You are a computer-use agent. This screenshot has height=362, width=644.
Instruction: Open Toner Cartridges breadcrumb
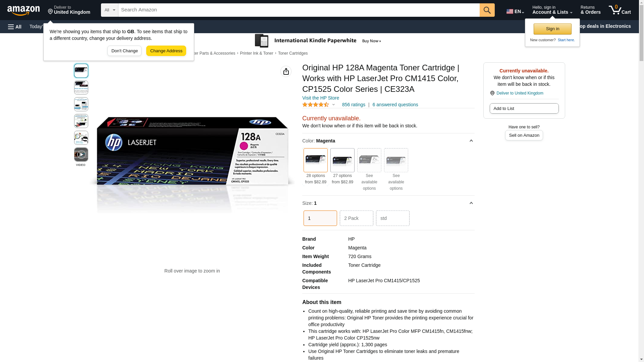(x=292, y=53)
